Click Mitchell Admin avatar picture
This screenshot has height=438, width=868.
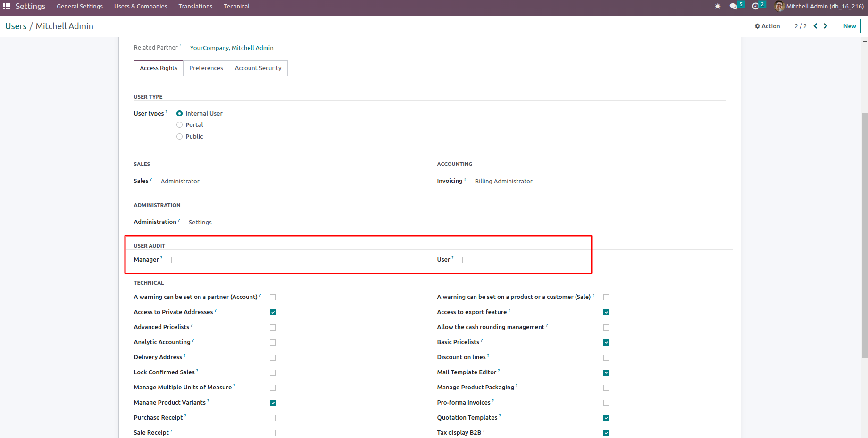(779, 7)
